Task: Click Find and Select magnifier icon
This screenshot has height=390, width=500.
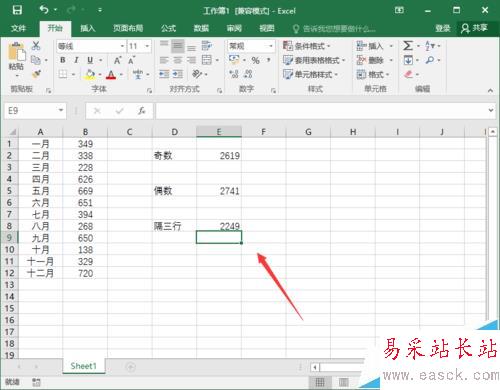Action: click(430, 60)
